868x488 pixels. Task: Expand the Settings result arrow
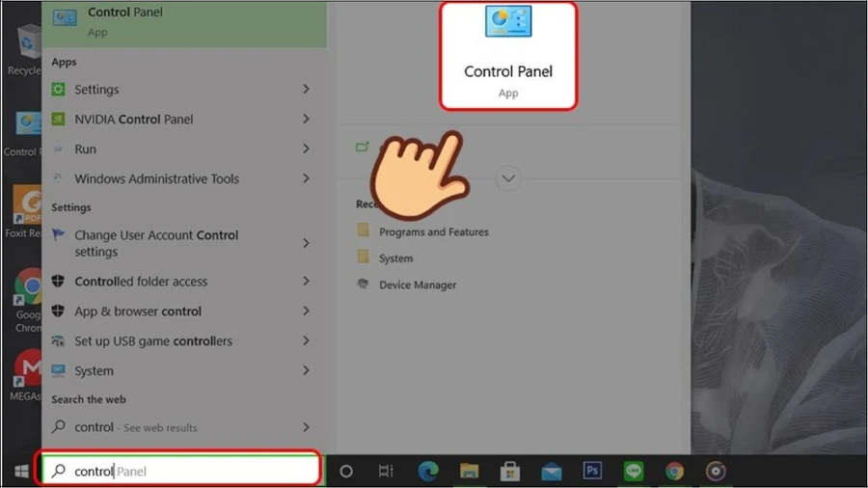(306, 89)
